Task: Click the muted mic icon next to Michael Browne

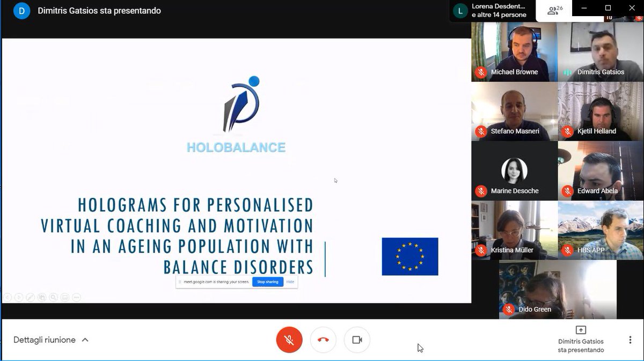Action: coord(481,72)
